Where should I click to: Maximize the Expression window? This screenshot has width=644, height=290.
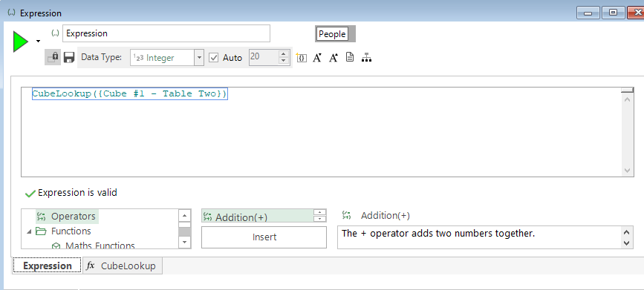tap(614, 13)
